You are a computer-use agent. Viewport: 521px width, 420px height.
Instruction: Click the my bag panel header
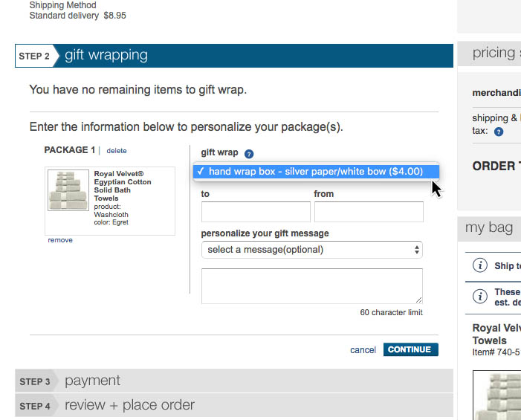(490, 227)
